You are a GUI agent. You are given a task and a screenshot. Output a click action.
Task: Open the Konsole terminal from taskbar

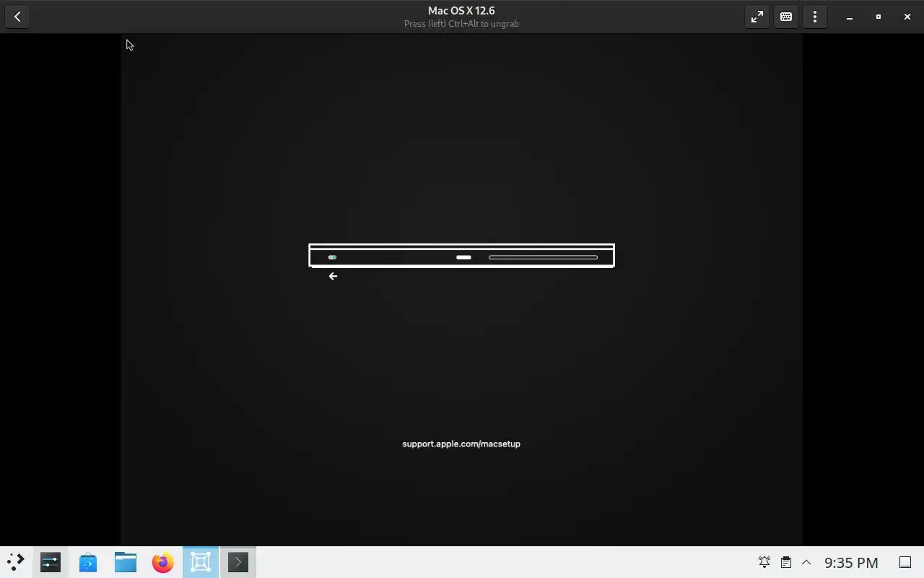coord(238,562)
